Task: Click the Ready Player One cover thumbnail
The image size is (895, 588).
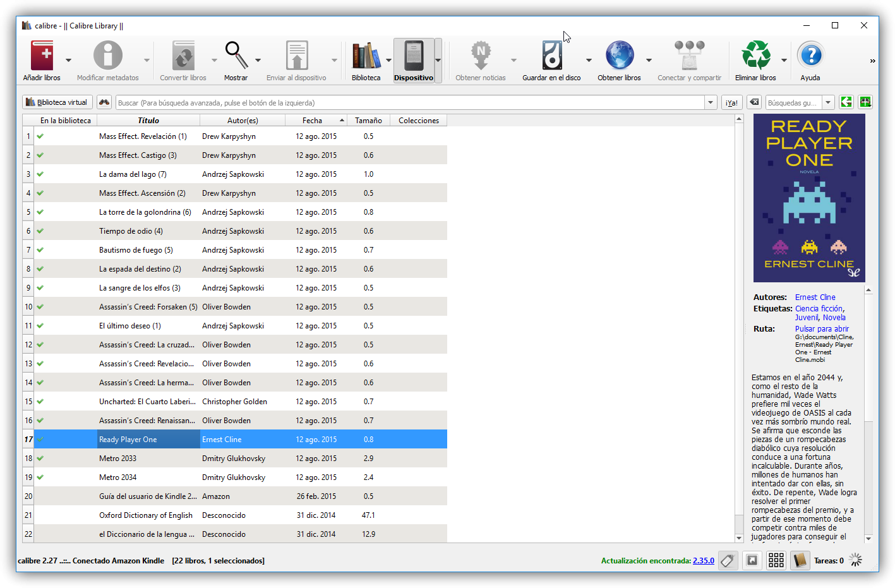Action: 809,198
